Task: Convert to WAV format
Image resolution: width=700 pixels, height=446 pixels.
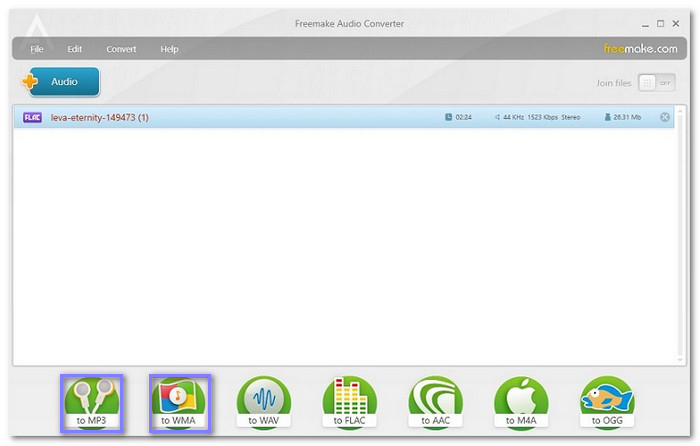Action: (x=263, y=403)
